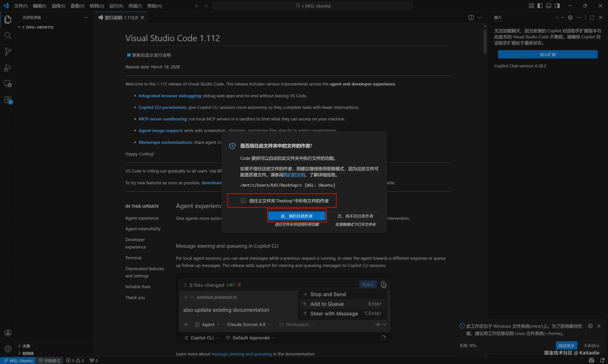Open Remote Explorer icon in activity bar

tap(8, 84)
